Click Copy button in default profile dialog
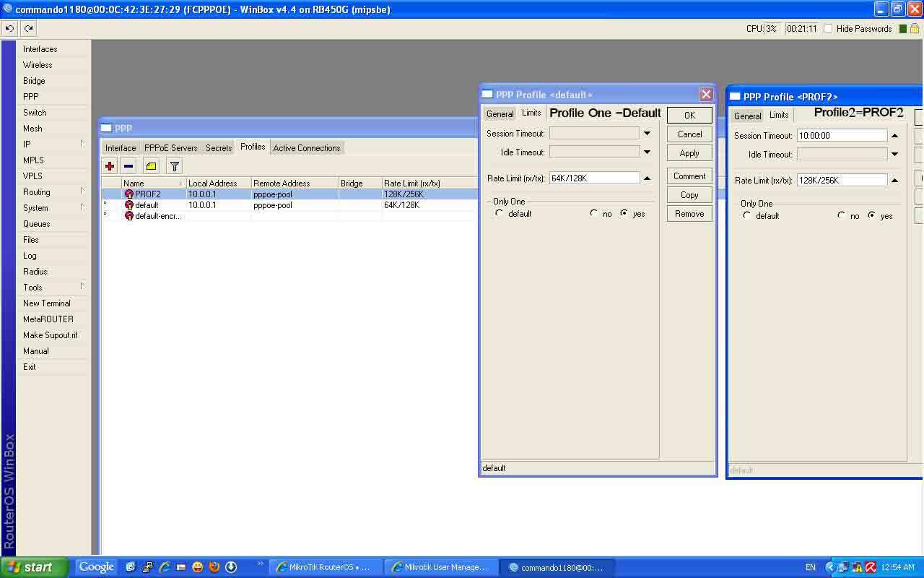Image resolution: width=924 pixels, height=578 pixels. (x=689, y=195)
